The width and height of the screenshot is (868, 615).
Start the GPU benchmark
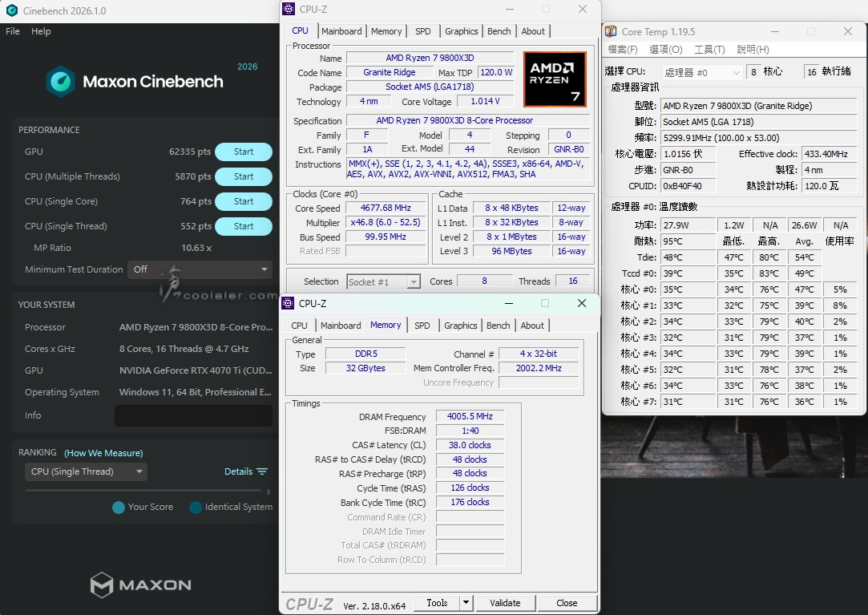point(244,152)
